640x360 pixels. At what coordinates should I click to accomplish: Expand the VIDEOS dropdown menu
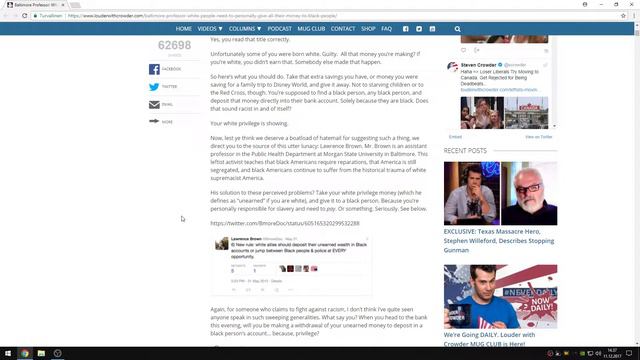point(210,29)
